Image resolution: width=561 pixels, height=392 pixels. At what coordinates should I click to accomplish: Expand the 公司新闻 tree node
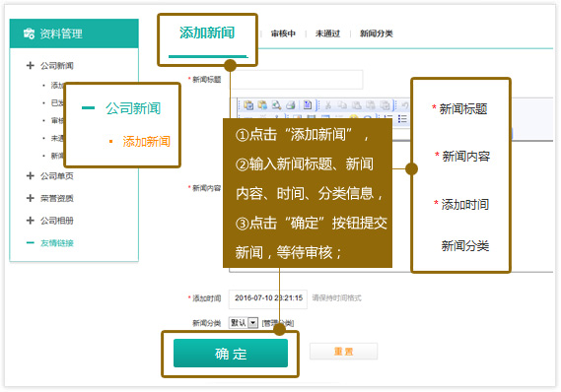(x=30, y=65)
